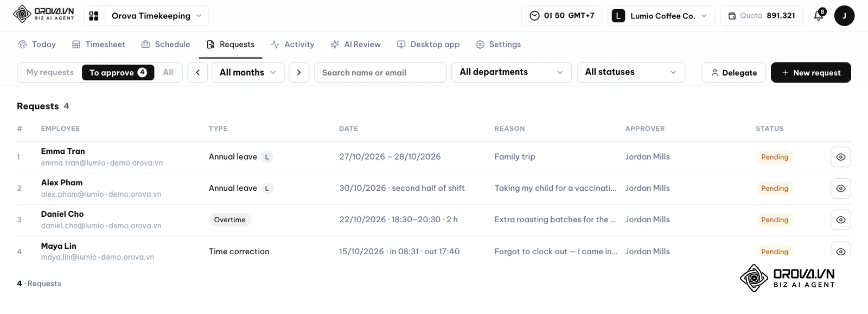Viewport: 868px width, 314px height.
Task: Click the Quota wallet indicator
Action: (762, 16)
